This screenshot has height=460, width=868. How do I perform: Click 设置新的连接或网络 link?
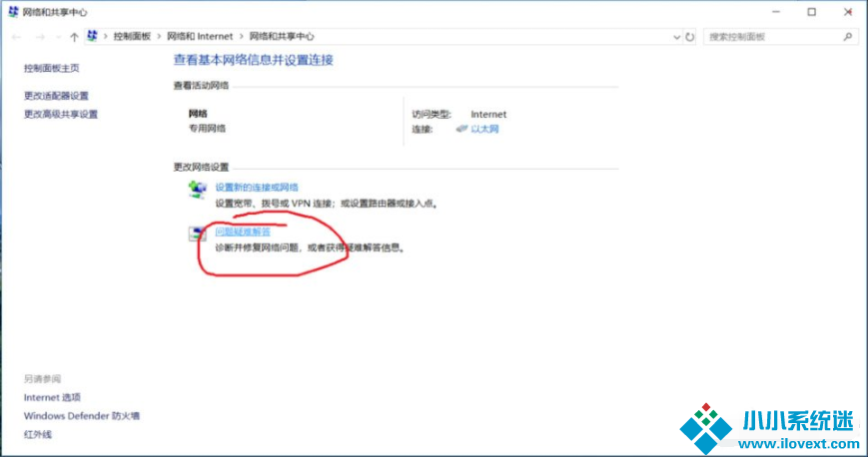tap(257, 188)
